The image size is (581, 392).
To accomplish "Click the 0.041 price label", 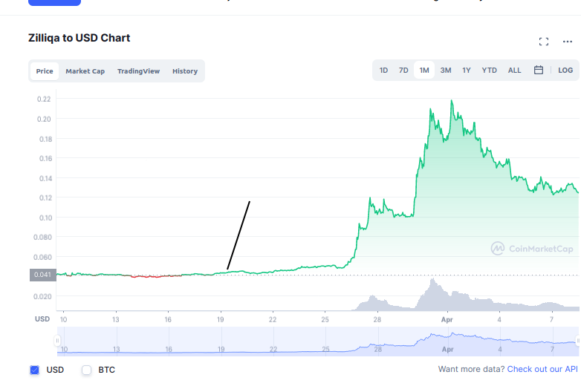I will [43, 275].
